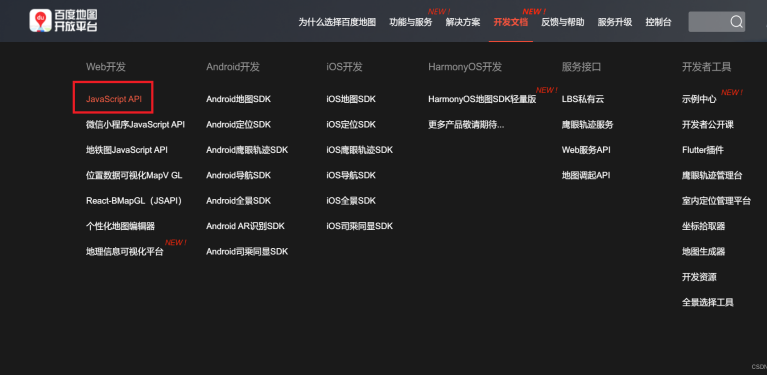Image resolution: width=770 pixels, height=379 pixels.
Task: Open Android定位SDK link
Action: click(x=238, y=125)
